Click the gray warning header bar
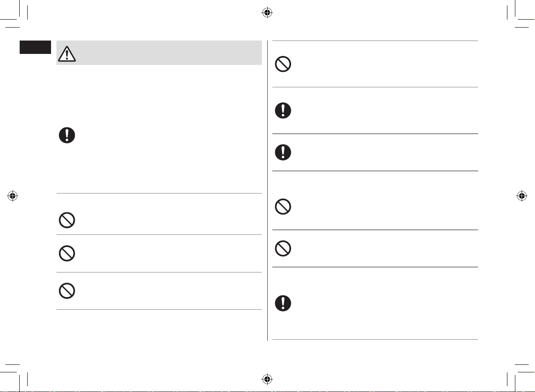 pyautogui.click(x=159, y=53)
